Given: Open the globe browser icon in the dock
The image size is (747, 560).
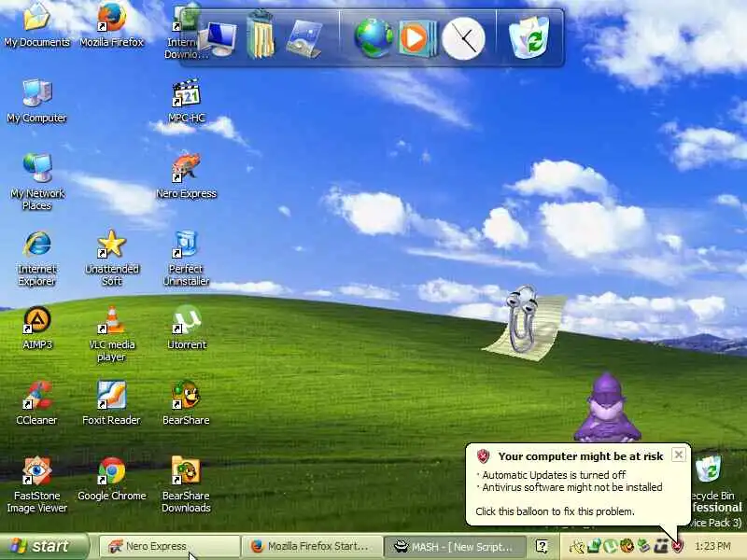Looking at the screenshot, I should tap(373, 37).
